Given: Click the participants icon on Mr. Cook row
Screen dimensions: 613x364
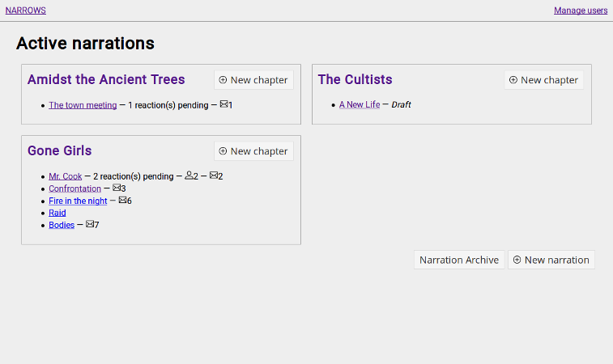Looking at the screenshot, I should pyautogui.click(x=189, y=176).
